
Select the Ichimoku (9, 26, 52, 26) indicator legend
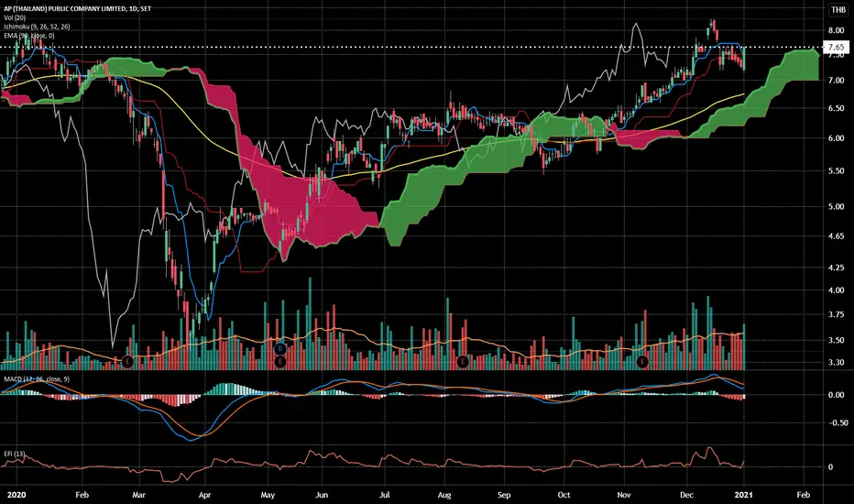[x=37, y=27]
